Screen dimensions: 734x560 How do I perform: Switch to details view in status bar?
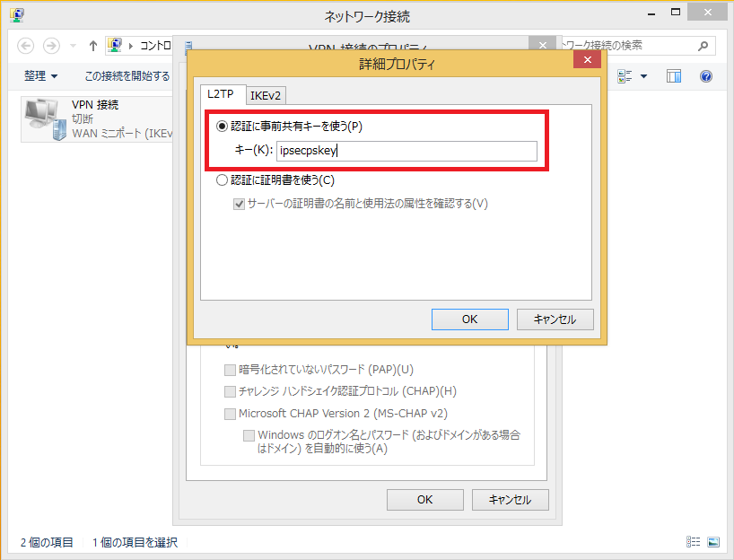pos(693,542)
